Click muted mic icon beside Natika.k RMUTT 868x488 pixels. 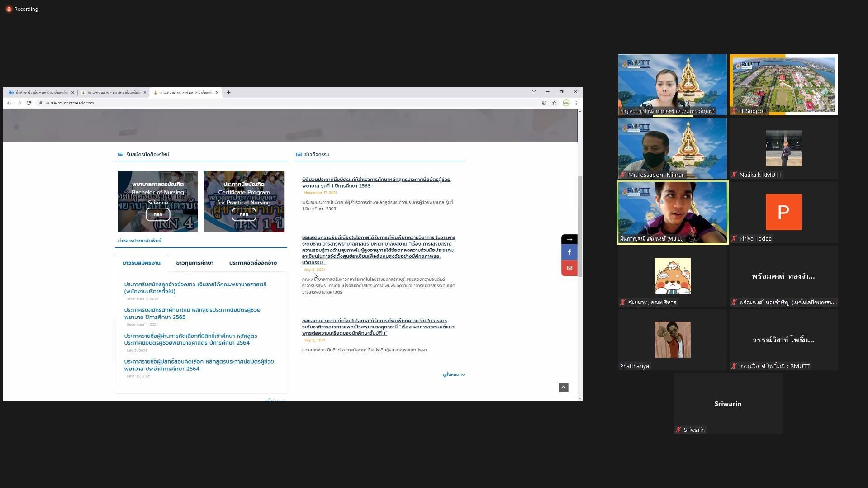point(734,175)
